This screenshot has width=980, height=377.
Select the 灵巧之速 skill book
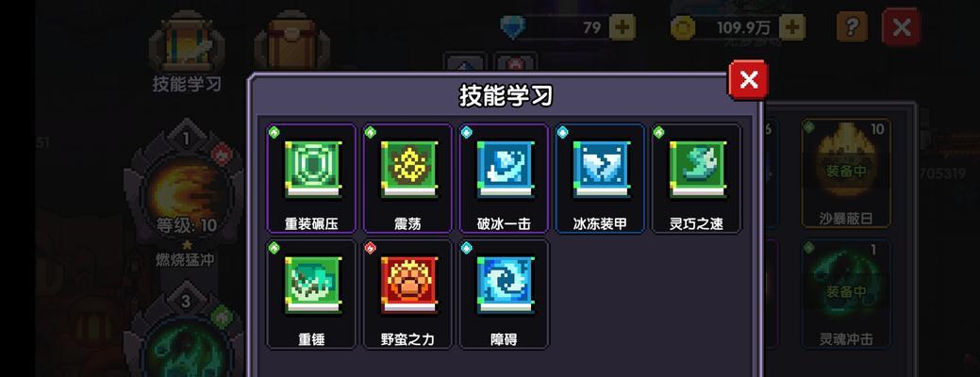[x=696, y=178]
